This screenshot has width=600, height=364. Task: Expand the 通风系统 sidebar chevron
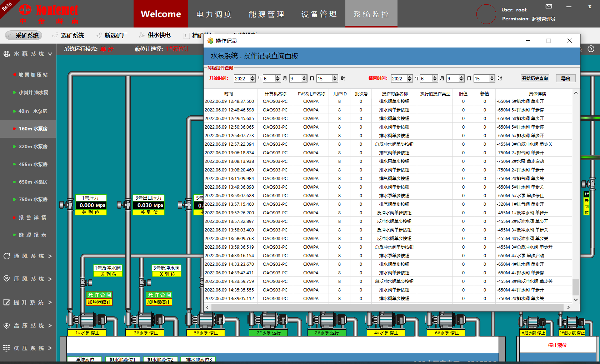point(50,256)
